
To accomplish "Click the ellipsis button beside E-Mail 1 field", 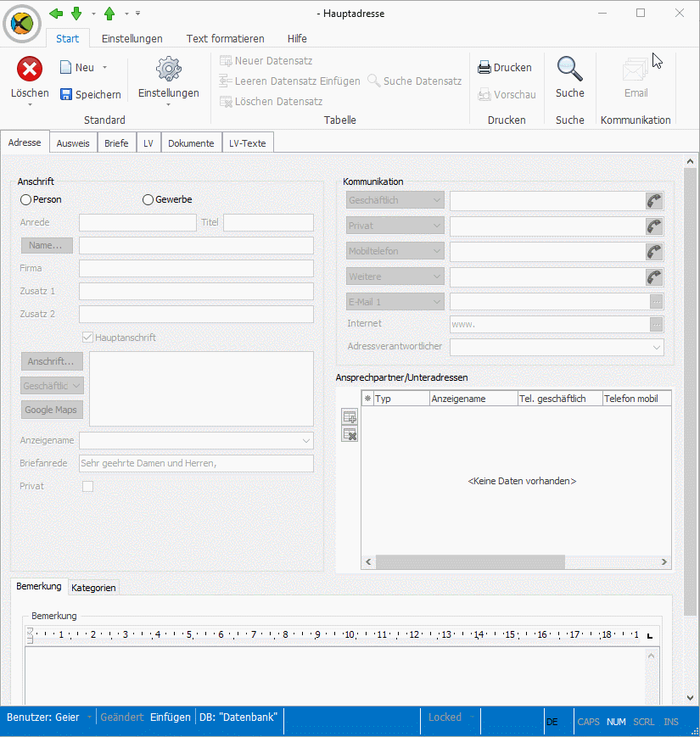I will (656, 301).
